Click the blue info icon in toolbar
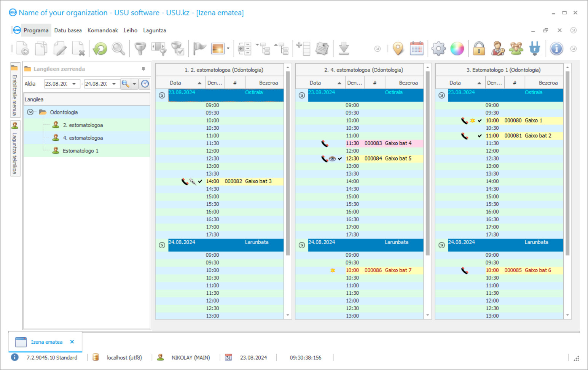588x370 pixels. tap(556, 49)
